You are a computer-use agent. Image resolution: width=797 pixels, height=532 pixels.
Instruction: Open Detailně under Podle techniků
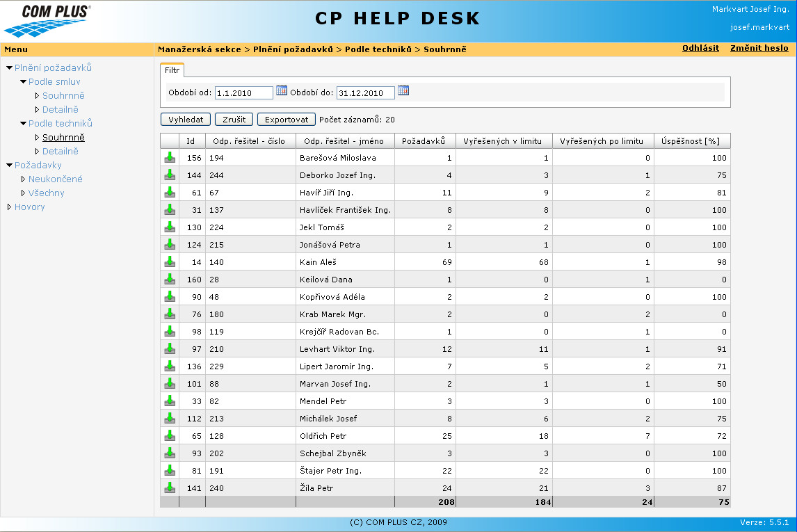pyautogui.click(x=60, y=151)
